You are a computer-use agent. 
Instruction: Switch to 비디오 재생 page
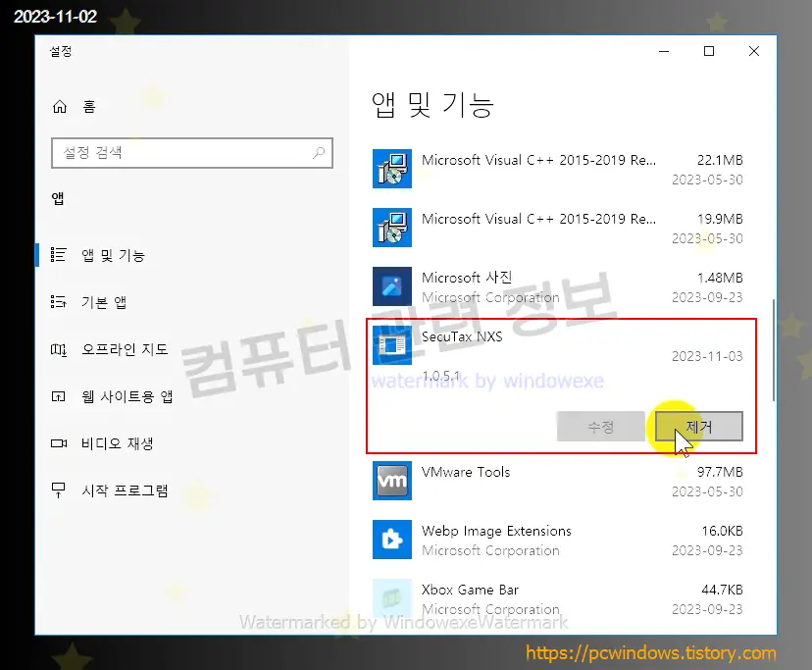[x=191, y=443]
